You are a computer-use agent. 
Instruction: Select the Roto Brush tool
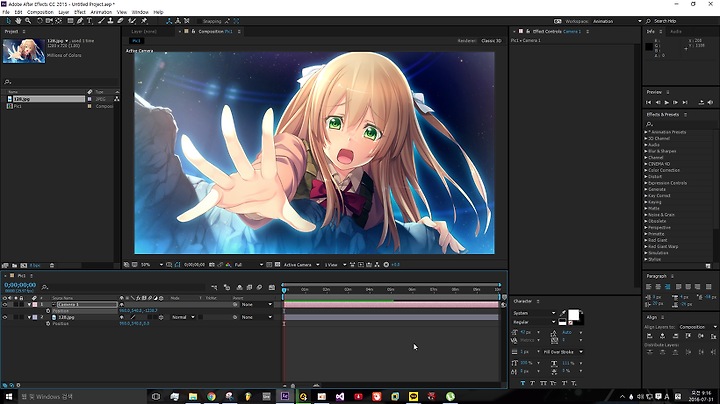coord(132,21)
